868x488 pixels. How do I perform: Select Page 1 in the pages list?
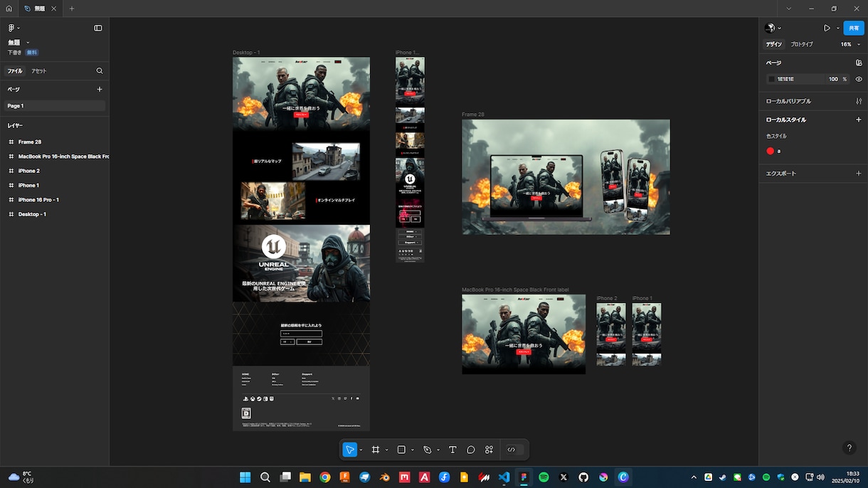(x=54, y=106)
